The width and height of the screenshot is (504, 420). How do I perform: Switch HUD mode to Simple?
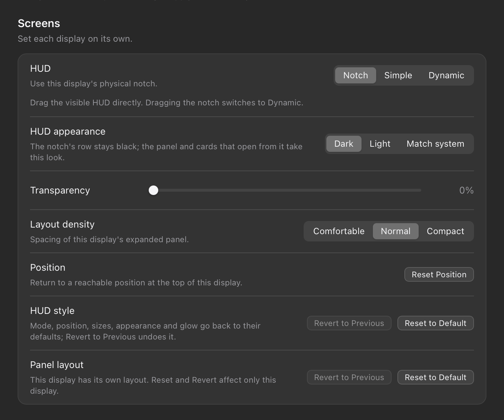pyautogui.click(x=398, y=75)
